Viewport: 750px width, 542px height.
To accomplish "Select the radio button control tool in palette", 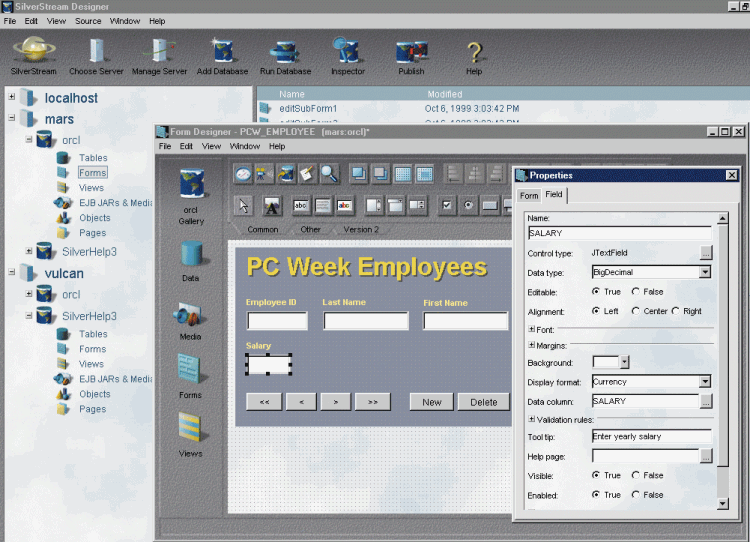I will point(468,206).
